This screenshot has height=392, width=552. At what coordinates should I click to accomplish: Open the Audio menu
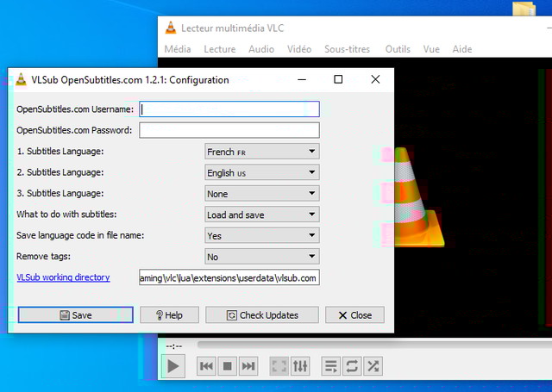coord(261,49)
